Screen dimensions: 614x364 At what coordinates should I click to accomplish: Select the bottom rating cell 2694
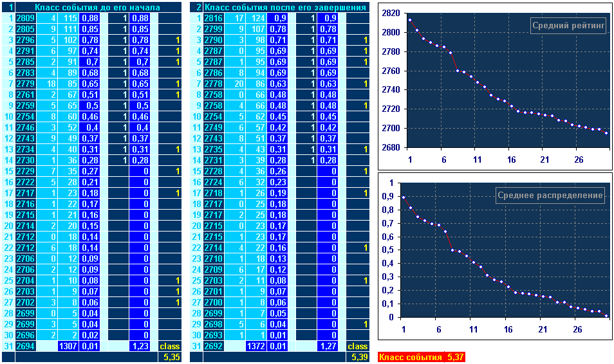[x=25, y=346]
